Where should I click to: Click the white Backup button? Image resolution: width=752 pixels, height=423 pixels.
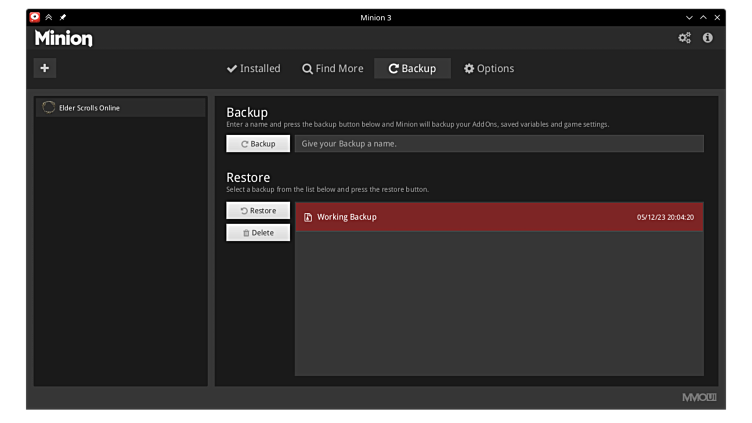258,144
